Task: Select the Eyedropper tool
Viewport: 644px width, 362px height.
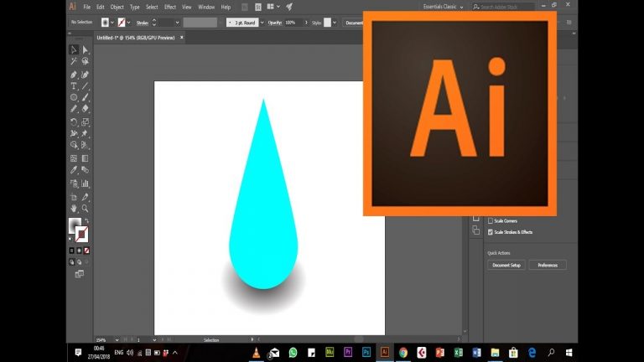Action: (74, 170)
